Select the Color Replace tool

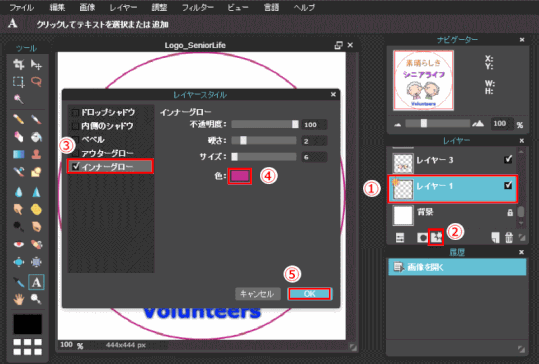(19, 172)
